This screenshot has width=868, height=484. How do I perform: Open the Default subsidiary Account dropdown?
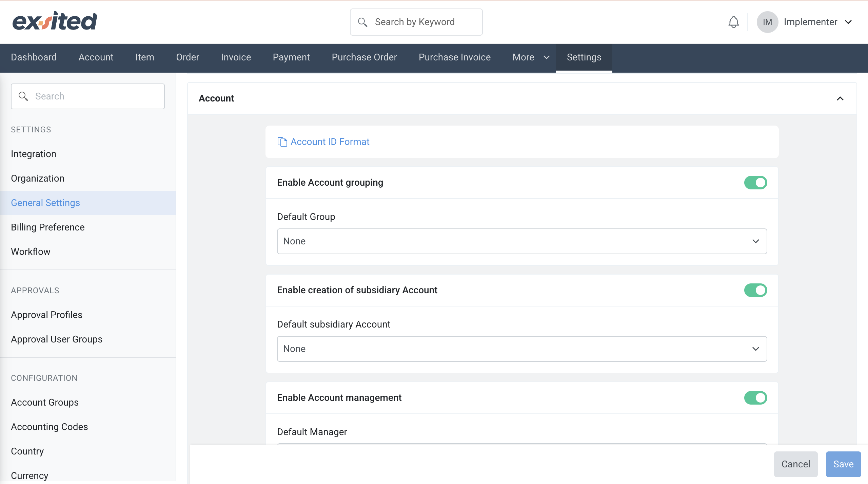pos(522,349)
